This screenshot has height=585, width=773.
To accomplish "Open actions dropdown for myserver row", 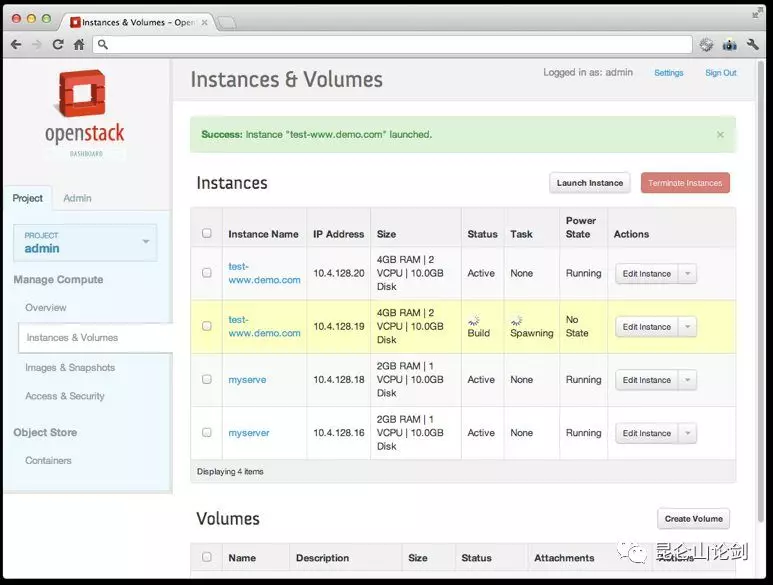I will [x=688, y=433].
